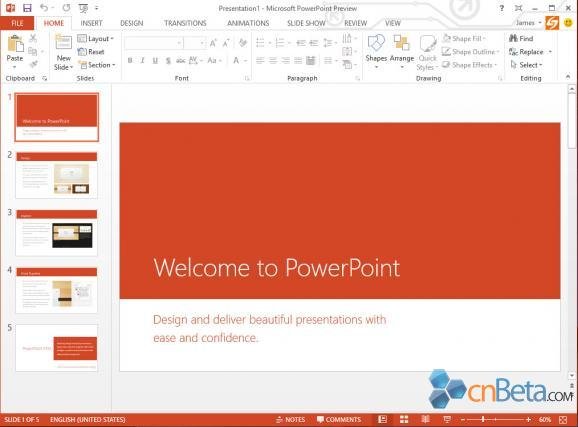Expand the Shape Fill dropdown
Screen dimensions: 578x427
pos(464,38)
